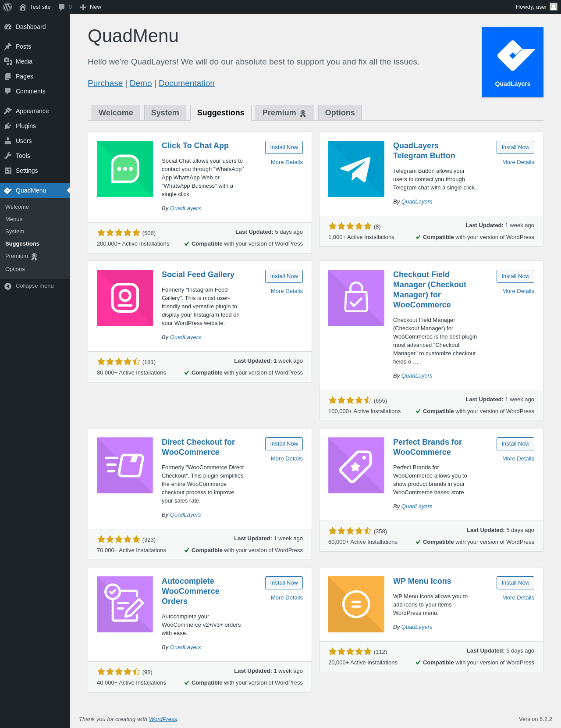The width and height of the screenshot is (561, 728).
Task: Click the Appearance paintbrush icon
Action: pos(8,111)
